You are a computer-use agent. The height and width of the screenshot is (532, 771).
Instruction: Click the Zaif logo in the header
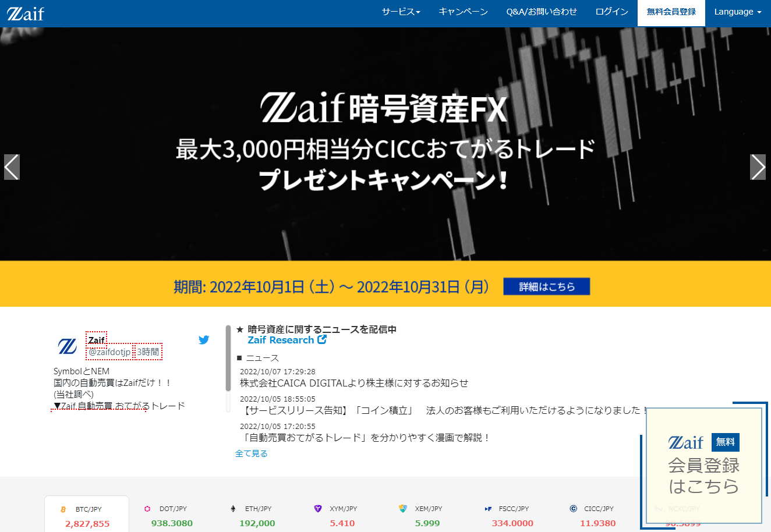click(26, 12)
